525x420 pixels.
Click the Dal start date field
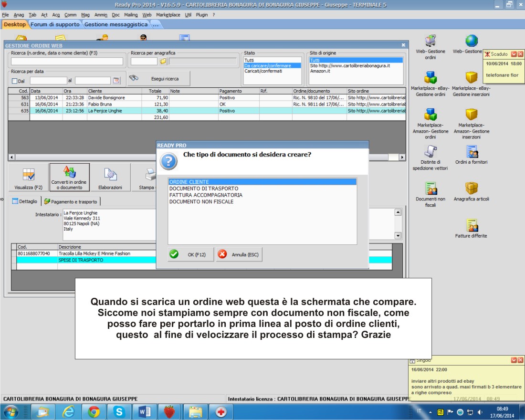pyautogui.click(x=49, y=81)
